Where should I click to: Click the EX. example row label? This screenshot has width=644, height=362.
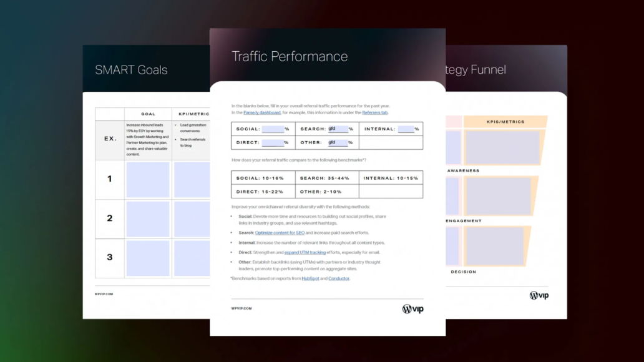pos(110,139)
